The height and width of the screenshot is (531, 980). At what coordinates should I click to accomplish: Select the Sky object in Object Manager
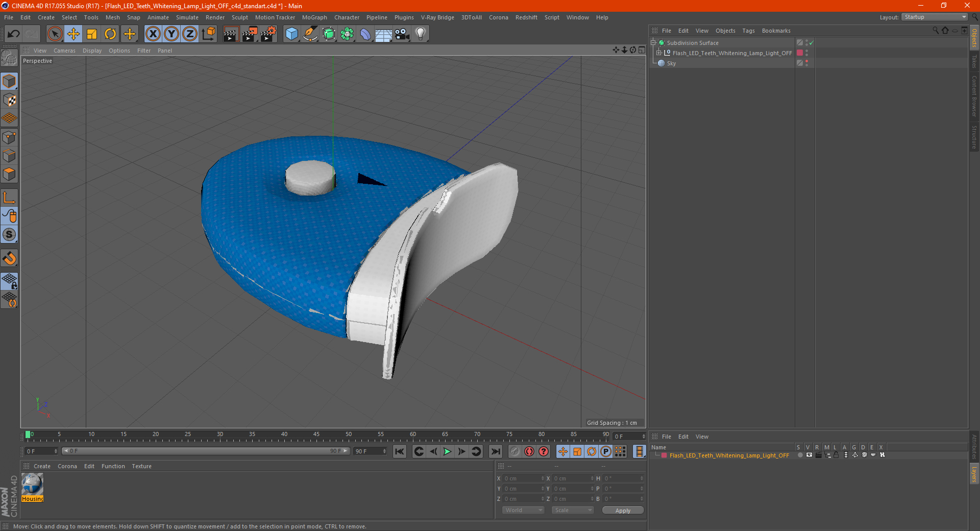pos(671,63)
